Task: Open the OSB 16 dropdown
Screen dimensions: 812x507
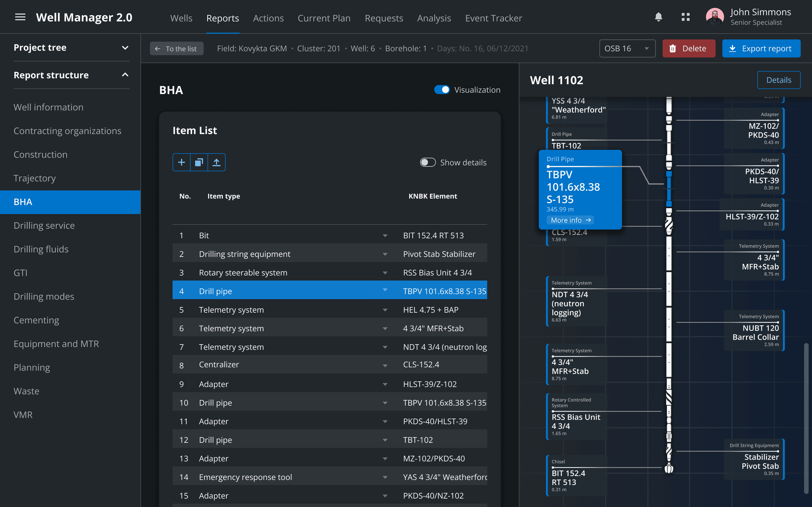Action: [627, 49]
